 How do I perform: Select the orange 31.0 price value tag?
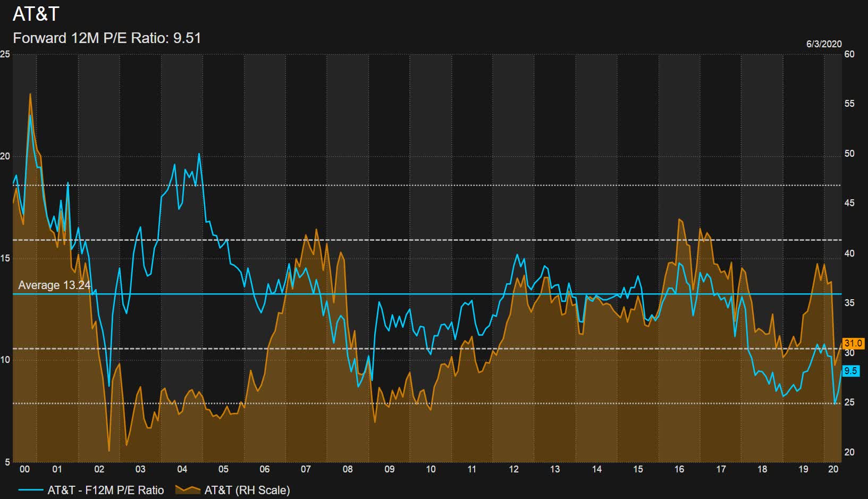(853, 343)
